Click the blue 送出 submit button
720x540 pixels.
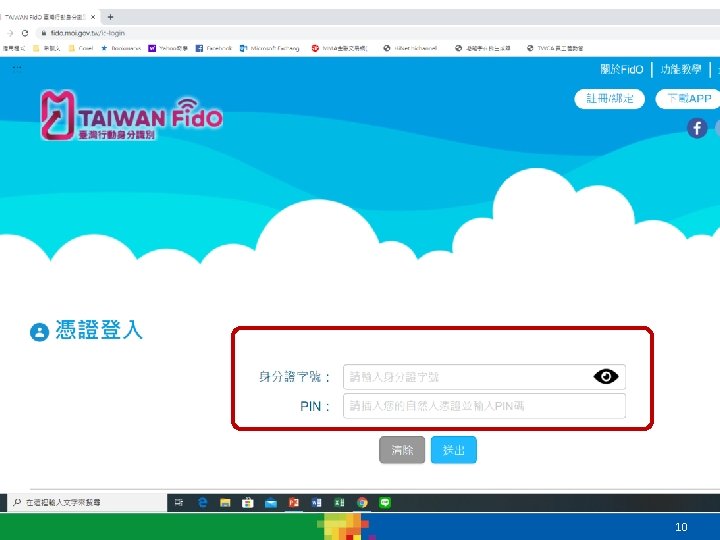(454, 450)
